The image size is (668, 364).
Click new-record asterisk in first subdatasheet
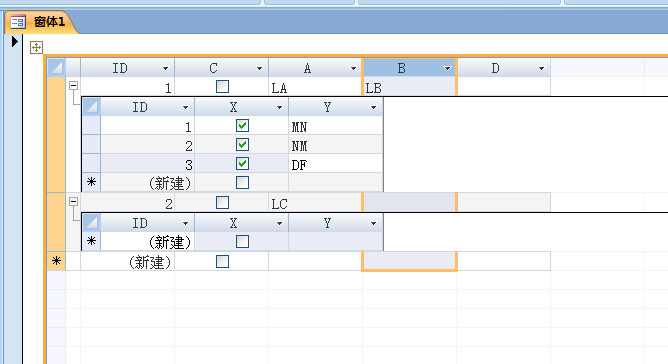pos(91,182)
